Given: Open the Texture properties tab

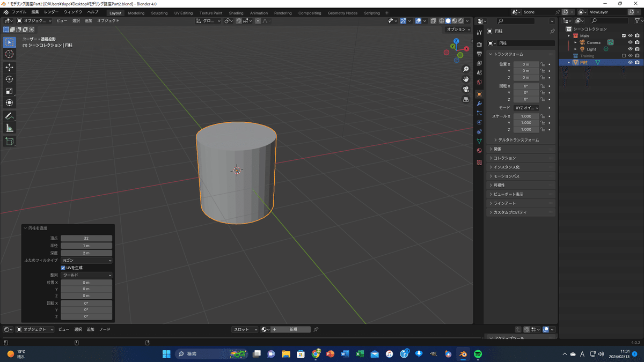Looking at the screenshot, I should pyautogui.click(x=479, y=162).
